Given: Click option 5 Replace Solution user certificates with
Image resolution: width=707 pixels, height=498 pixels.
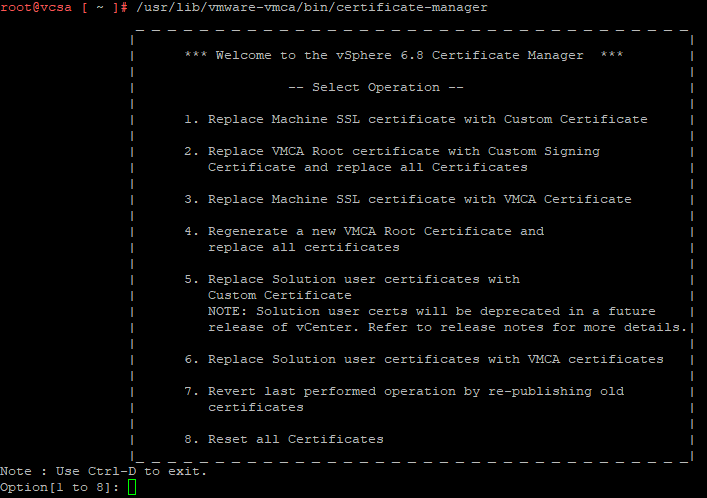Looking at the screenshot, I should pos(352,280).
